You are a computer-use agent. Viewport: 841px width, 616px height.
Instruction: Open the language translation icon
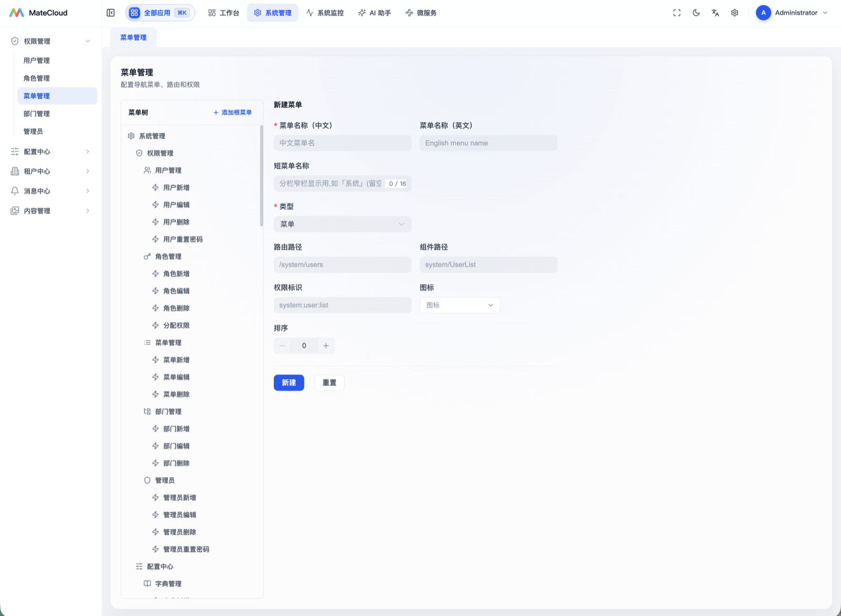pos(715,13)
